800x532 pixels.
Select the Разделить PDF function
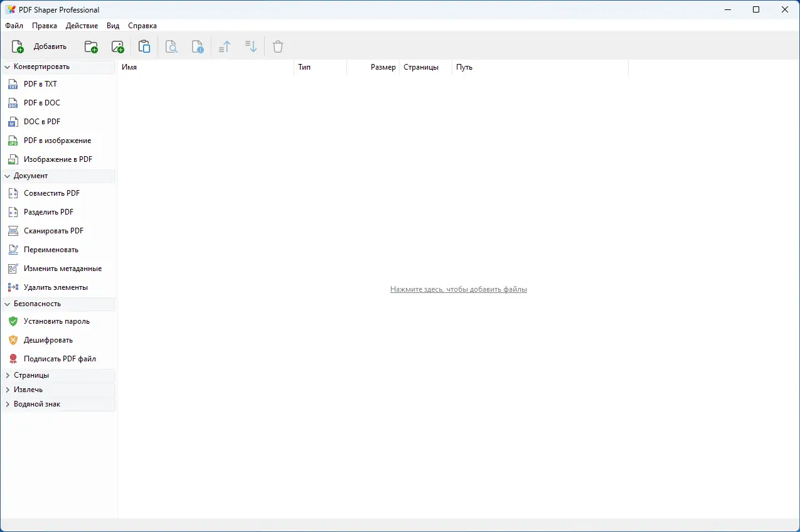coord(50,211)
